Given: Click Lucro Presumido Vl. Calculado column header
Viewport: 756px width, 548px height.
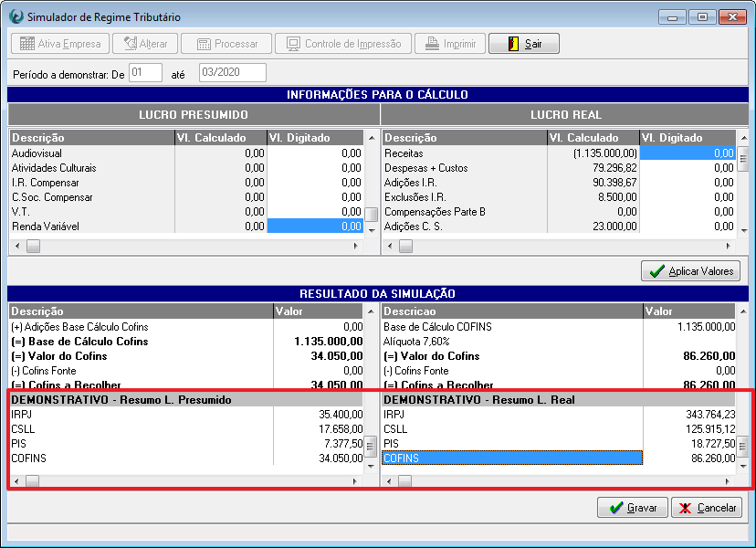Looking at the screenshot, I should coord(221,138).
